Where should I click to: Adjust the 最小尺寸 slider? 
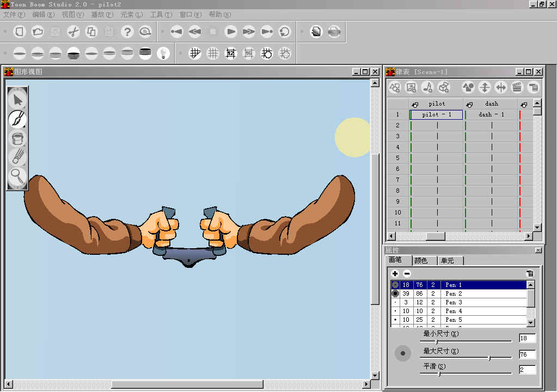pos(437,341)
